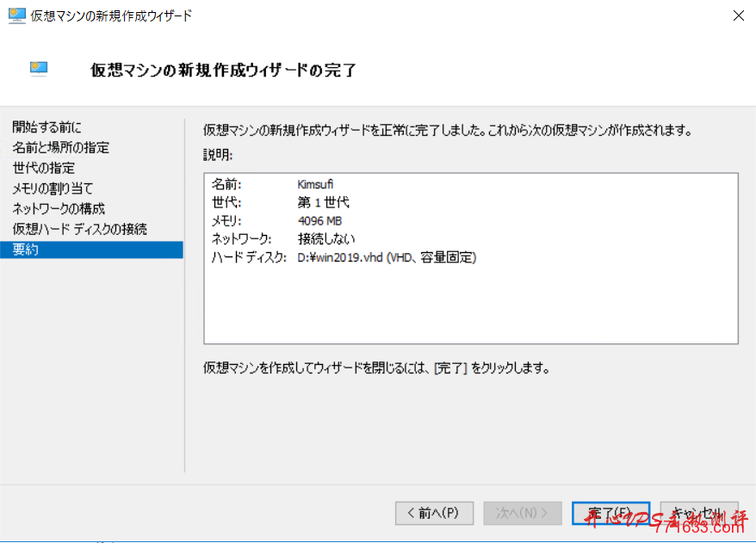This screenshot has height=543, width=756.
Task: Cancel the wizard with the キャンセル button
Action: (x=698, y=513)
